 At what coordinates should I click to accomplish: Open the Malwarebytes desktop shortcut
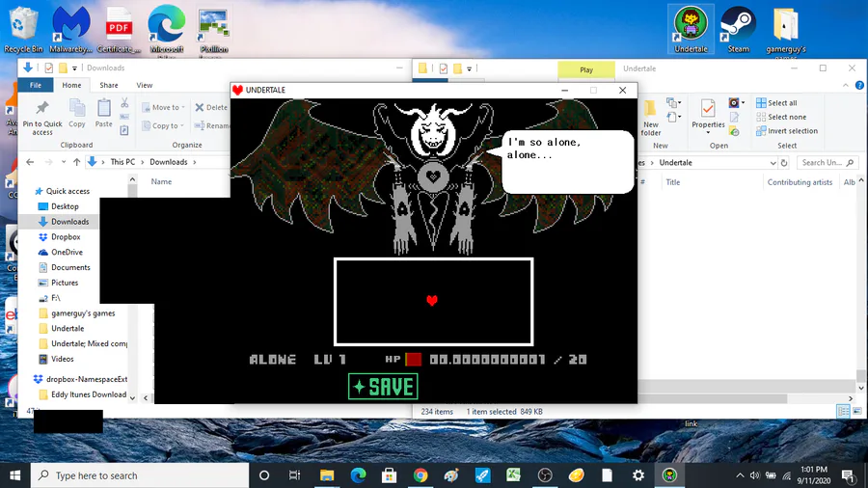click(x=70, y=29)
